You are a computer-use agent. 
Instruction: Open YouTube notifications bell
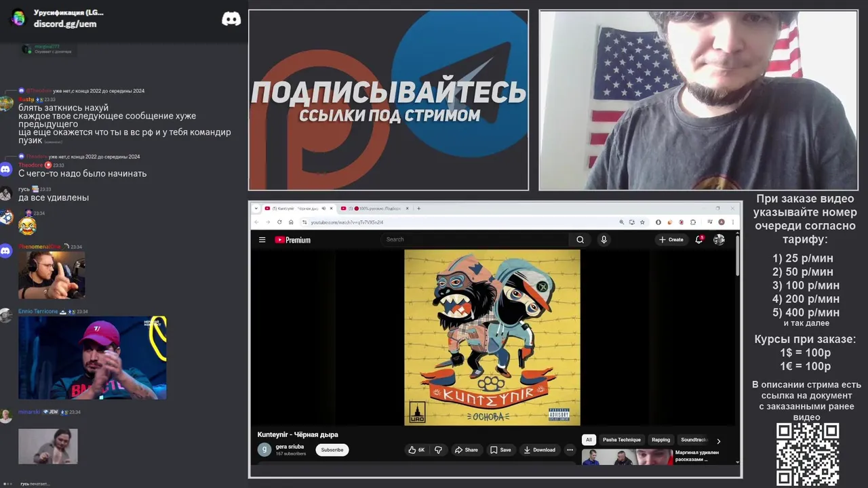point(699,239)
